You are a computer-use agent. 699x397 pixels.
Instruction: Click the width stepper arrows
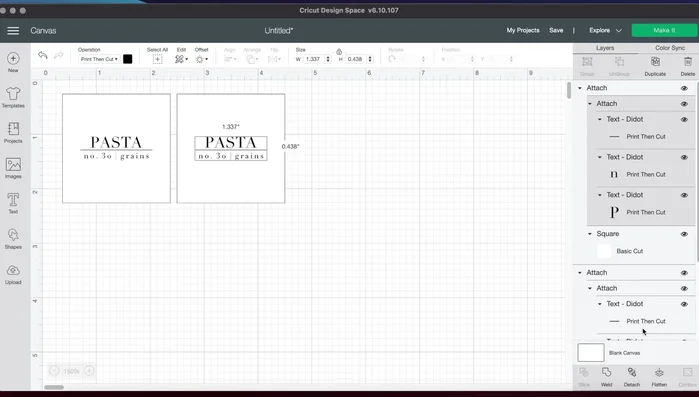point(328,59)
